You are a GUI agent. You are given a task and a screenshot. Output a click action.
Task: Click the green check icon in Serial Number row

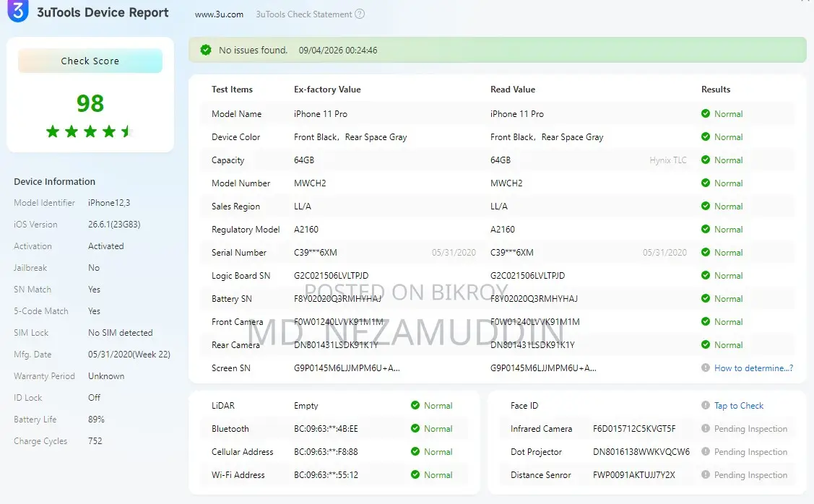tap(706, 252)
